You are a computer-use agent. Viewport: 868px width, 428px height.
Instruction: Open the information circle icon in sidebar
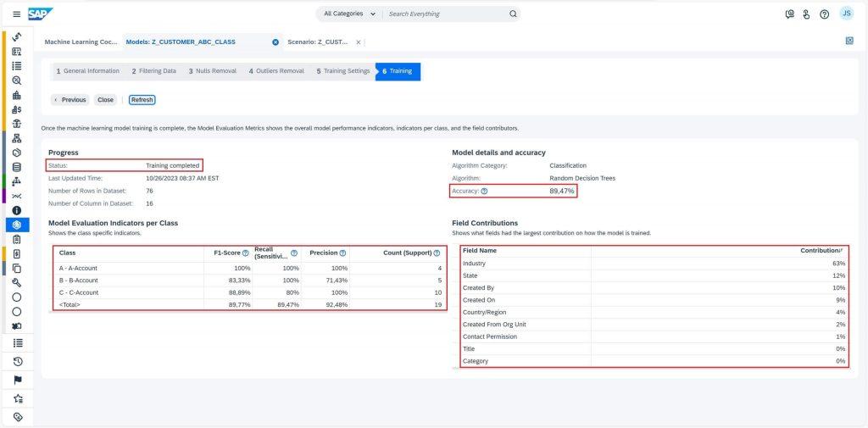[17, 210]
